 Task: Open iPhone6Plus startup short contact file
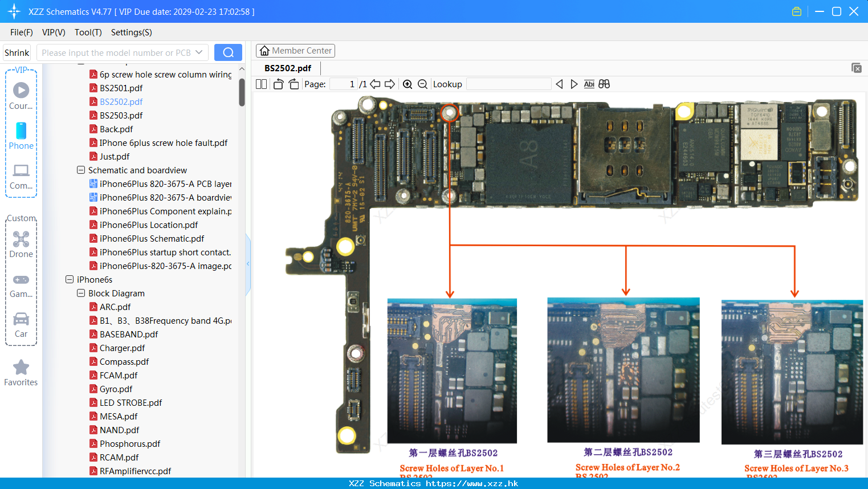tap(165, 252)
